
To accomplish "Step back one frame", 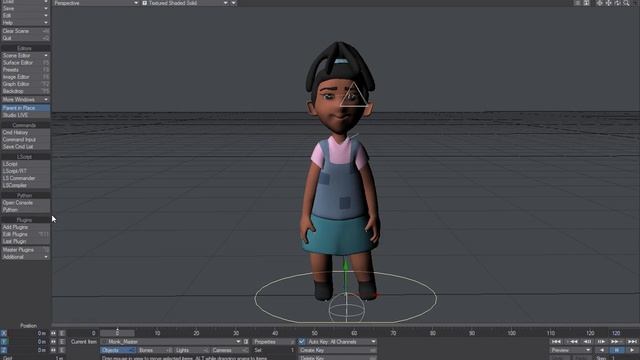I will (x=588, y=342).
